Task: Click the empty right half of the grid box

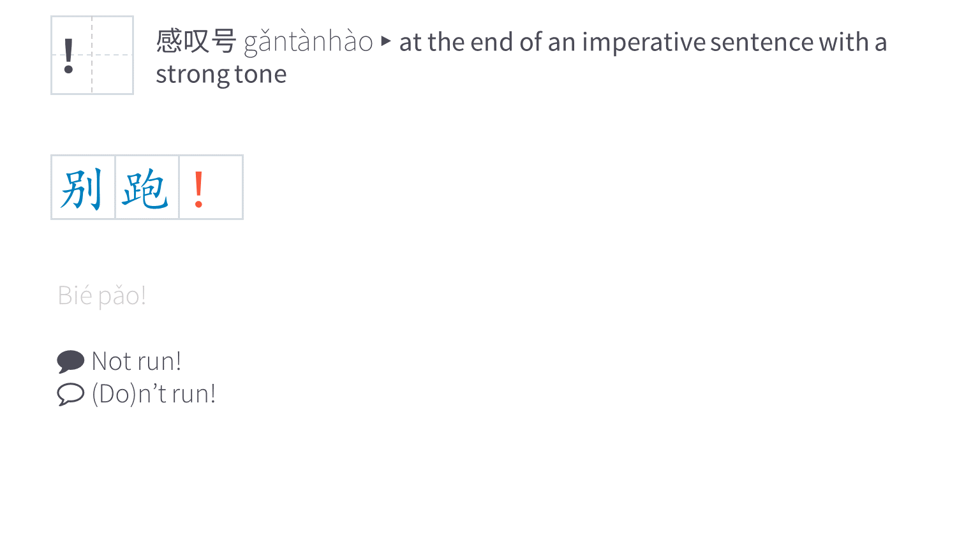Action: [112, 55]
